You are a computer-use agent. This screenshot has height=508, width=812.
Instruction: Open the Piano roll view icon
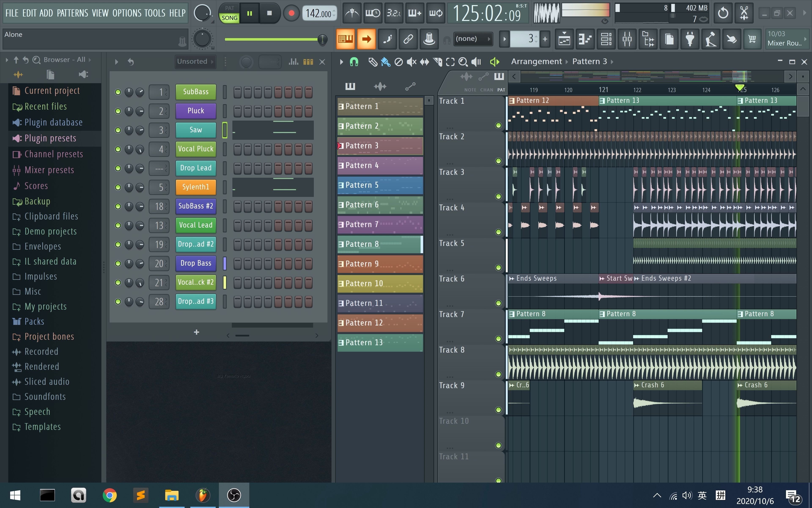[585, 39]
